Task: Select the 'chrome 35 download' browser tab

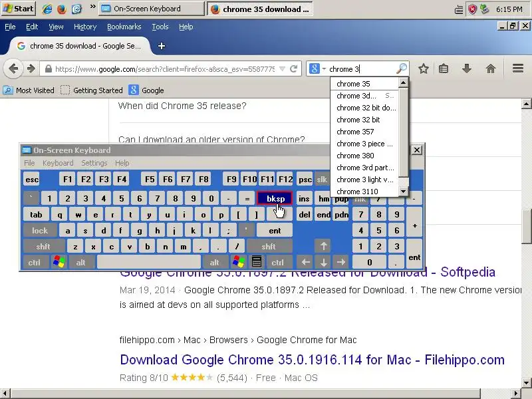Action: pos(80,46)
